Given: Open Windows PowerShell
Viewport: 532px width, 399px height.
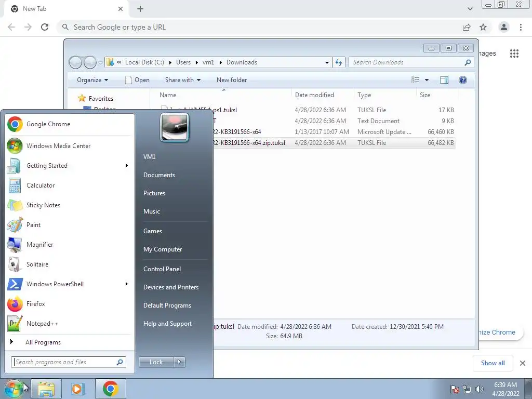Looking at the screenshot, I should (x=70, y=284).
